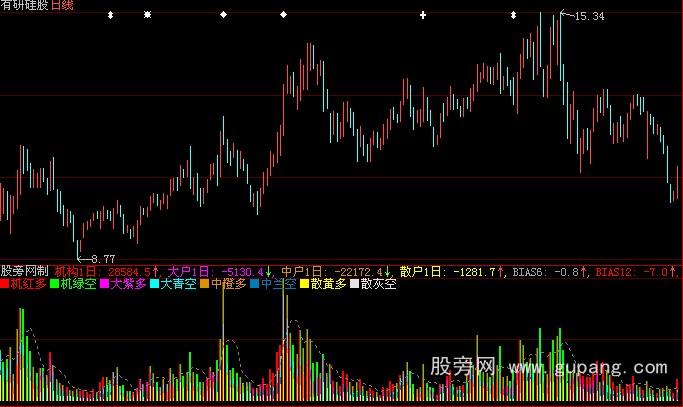Click the 大户1日 value -5130.4
The image size is (683, 407).
tap(243, 272)
